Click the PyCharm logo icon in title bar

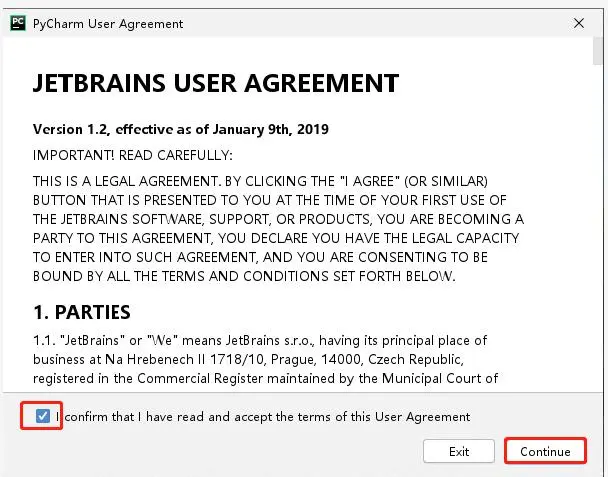18,23
